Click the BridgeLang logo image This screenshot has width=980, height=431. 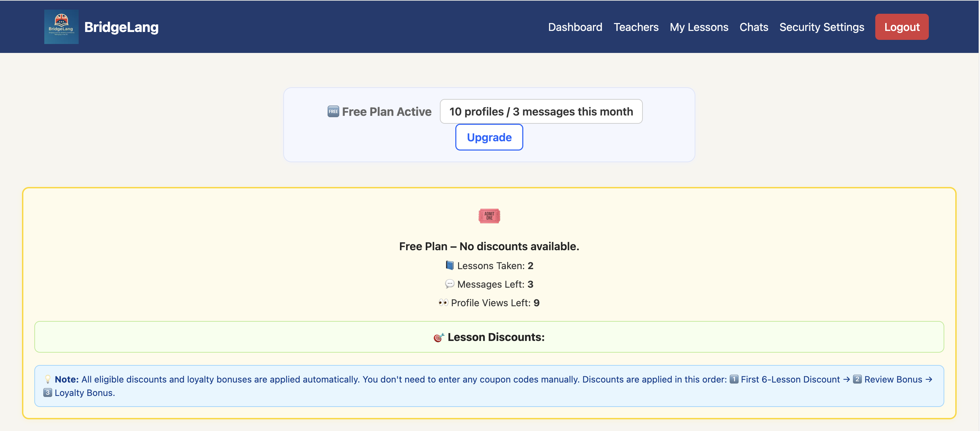61,27
